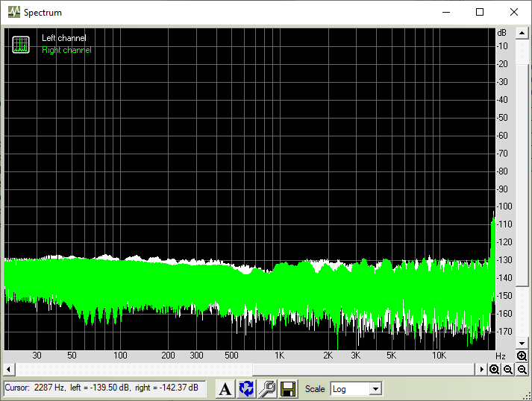Image resolution: width=532 pixels, height=401 pixels.
Task: Click the 'A' text annotation button
Action: click(x=225, y=388)
